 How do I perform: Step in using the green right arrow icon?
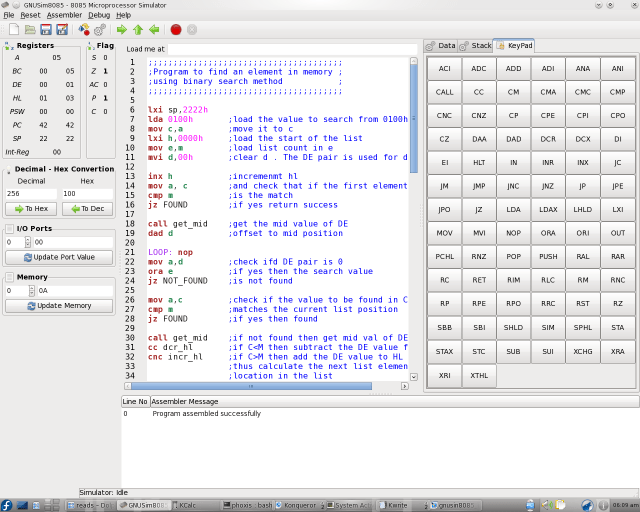point(121,29)
